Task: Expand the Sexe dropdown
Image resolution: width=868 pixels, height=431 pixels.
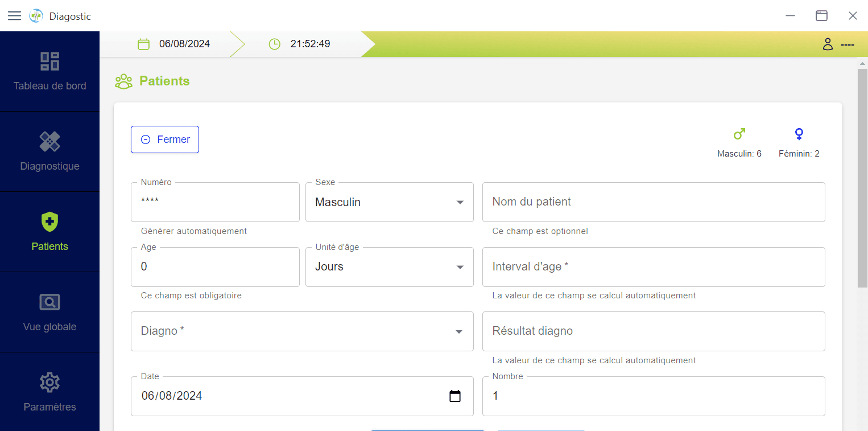Action: [x=390, y=202]
